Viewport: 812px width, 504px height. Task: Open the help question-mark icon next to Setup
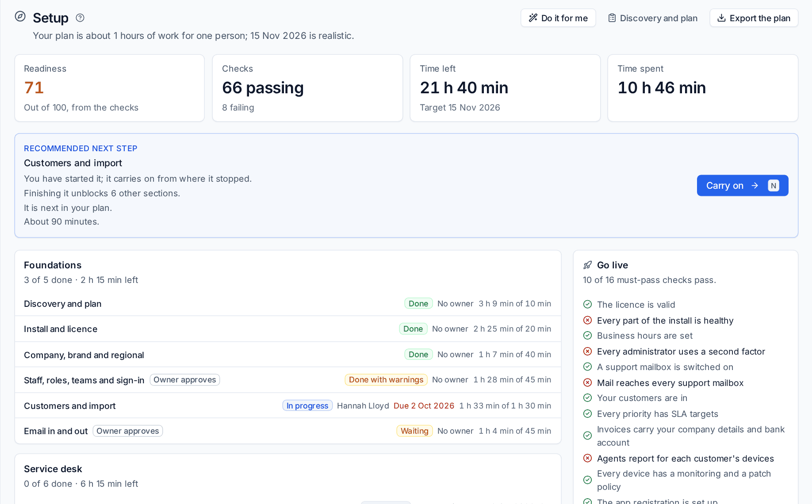[x=80, y=18]
